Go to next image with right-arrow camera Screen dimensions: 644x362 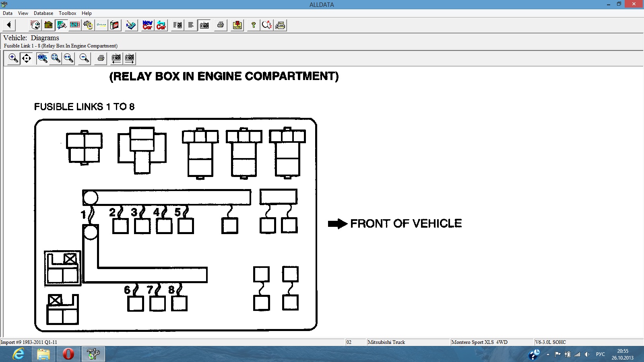[130, 58]
